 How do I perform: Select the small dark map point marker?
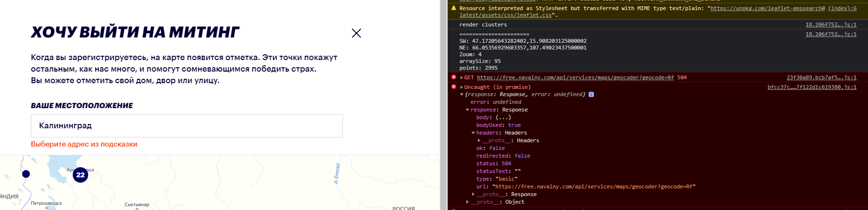pos(26,174)
